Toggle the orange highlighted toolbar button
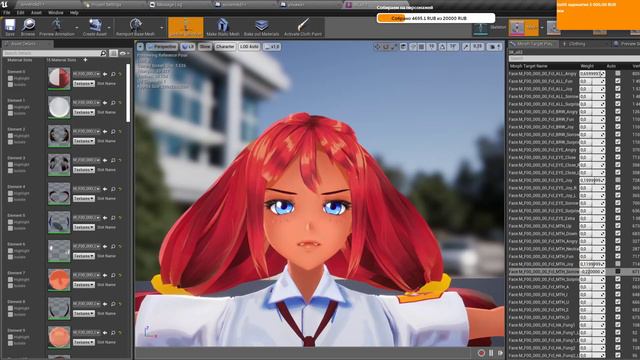This screenshot has width=640, height=360. [x=186, y=27]
